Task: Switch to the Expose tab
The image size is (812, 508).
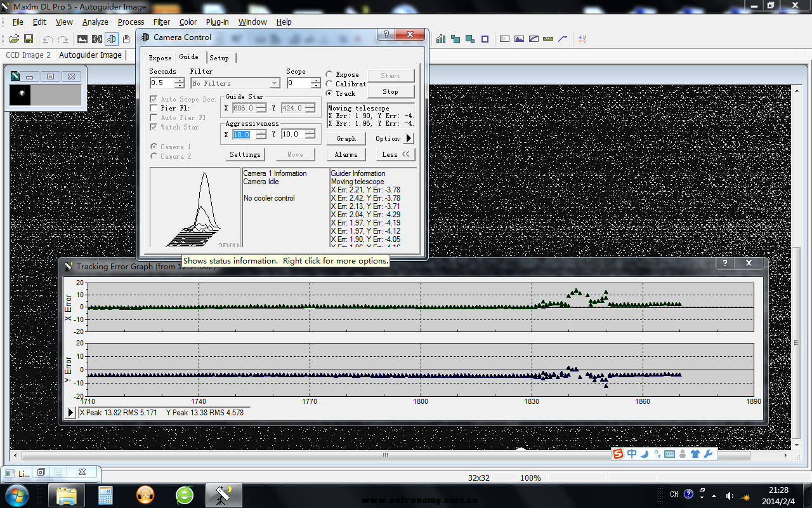Action: pos(160,58)
